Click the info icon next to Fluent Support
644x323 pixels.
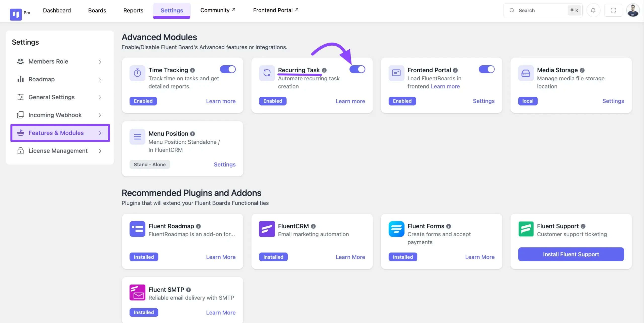click(583, 226)
